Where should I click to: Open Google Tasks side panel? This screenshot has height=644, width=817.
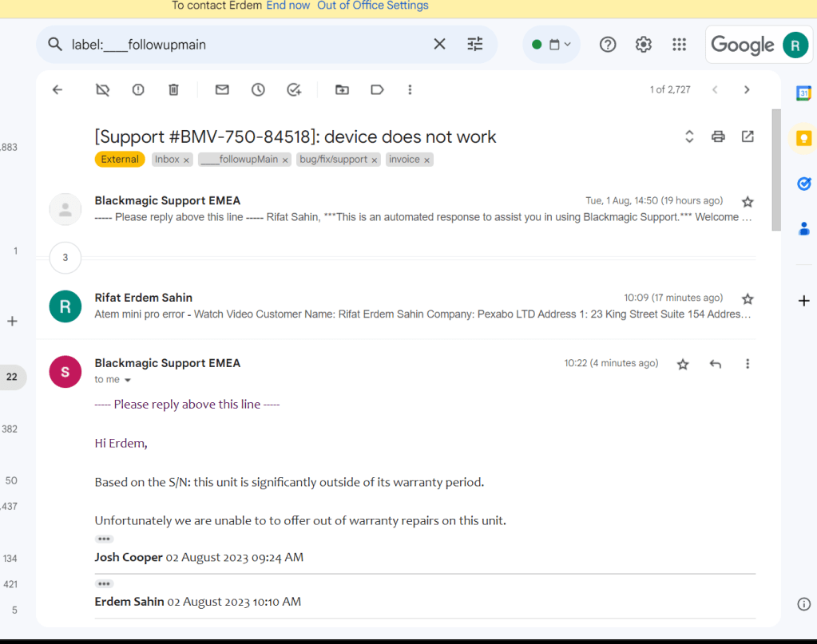click(x=804, y=184)
